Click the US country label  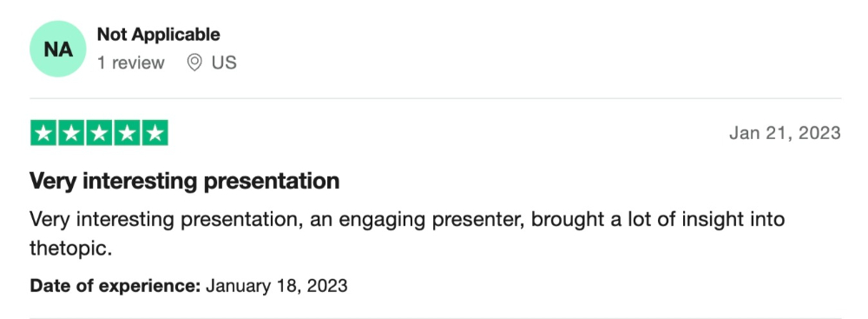click(224, 63)
